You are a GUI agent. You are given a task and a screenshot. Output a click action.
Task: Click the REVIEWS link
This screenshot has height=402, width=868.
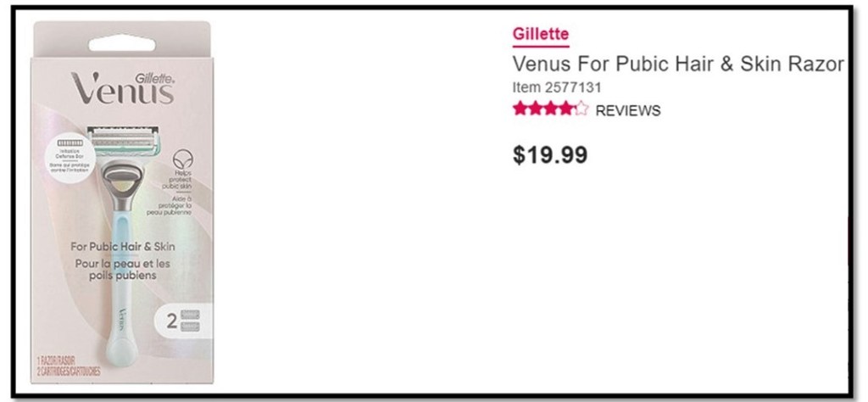627,110
